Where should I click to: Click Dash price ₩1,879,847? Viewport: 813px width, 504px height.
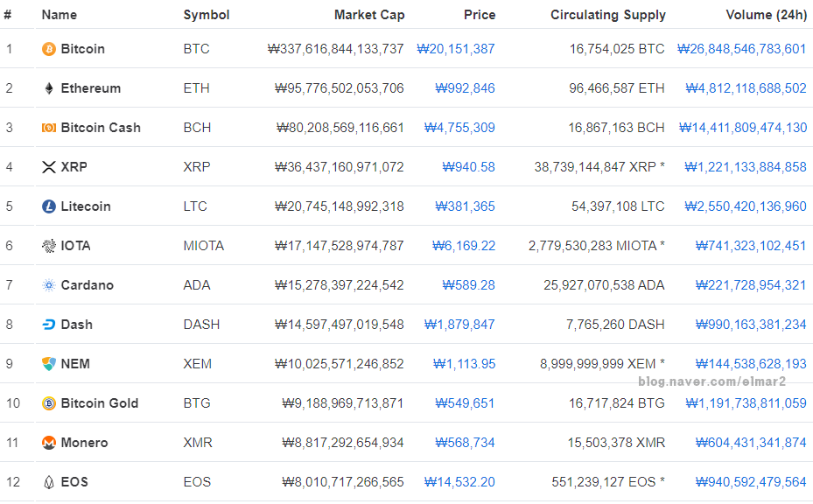point(459,325)
